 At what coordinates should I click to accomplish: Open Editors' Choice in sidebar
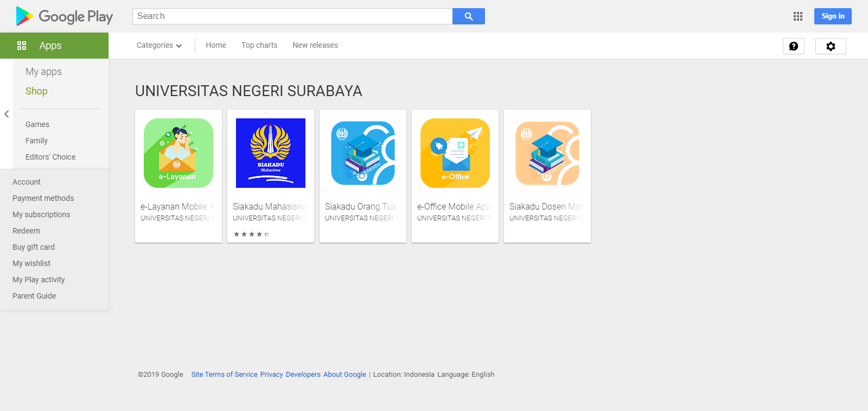click(50, 157)
